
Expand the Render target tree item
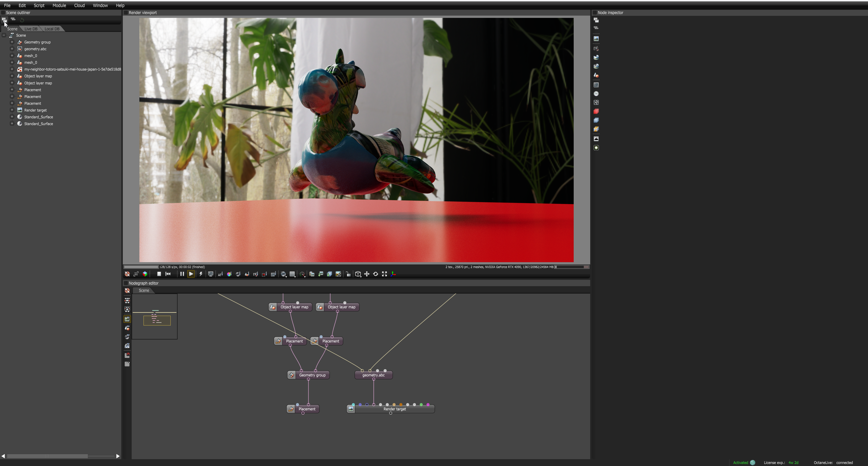12,110
